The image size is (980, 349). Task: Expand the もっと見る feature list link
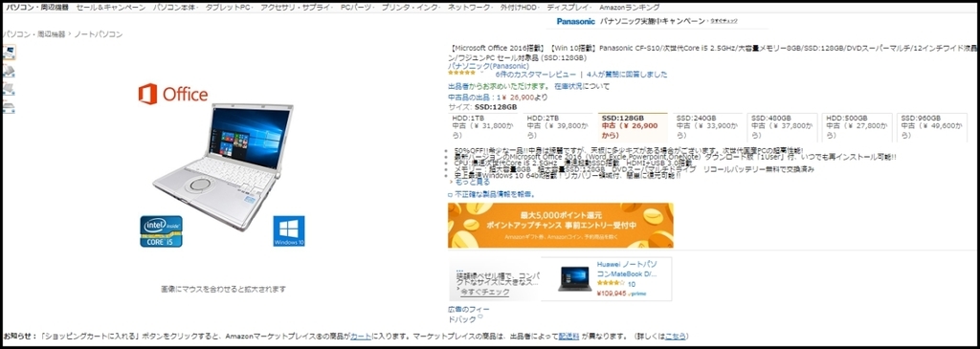click(x=473, y=182)
